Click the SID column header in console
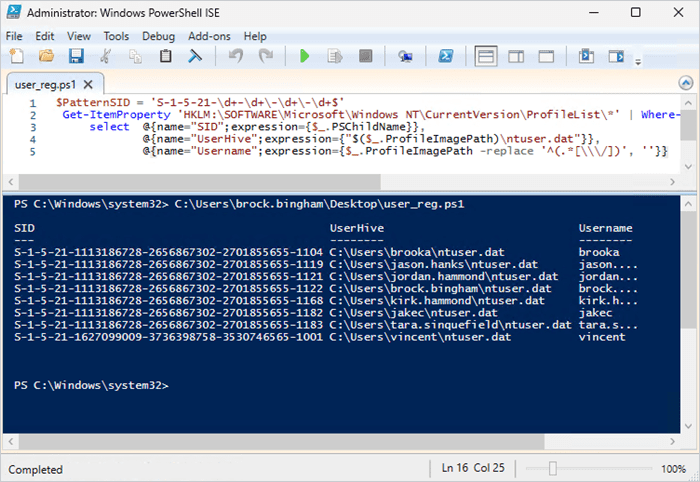Image resolution: width=700 pixels, height=482 pixels. [x=24, y=228]
